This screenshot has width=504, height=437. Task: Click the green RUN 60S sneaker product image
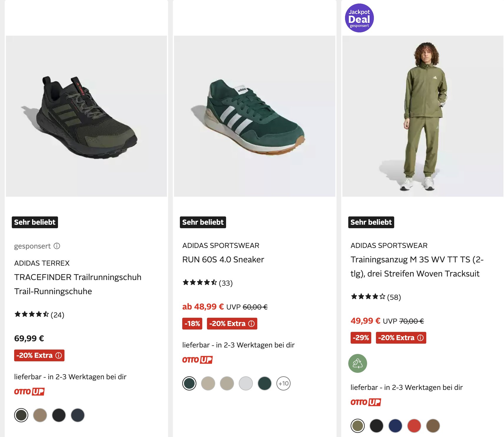254,116
